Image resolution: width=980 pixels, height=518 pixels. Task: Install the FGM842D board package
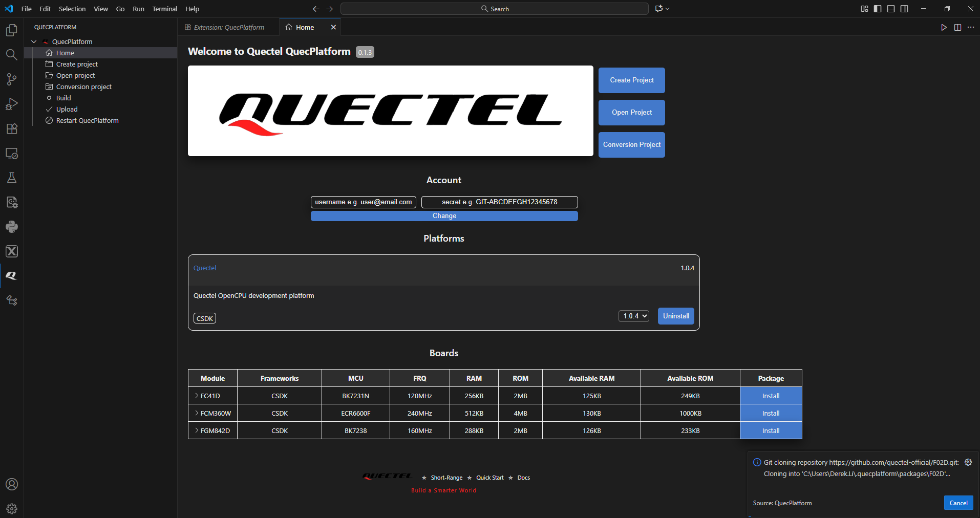pos(771,430)
